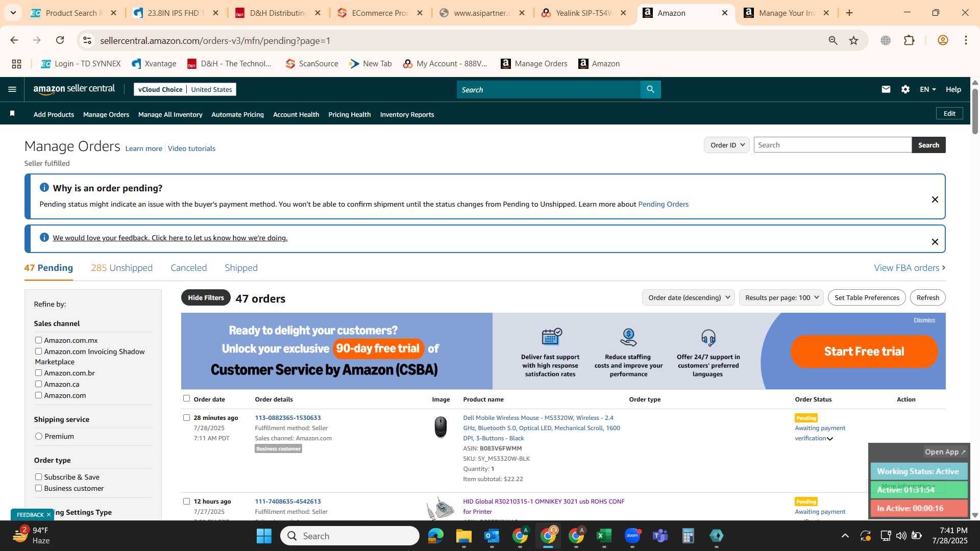
Task: Check the Amazon.com.br sales channel
Action: [38, 372]
